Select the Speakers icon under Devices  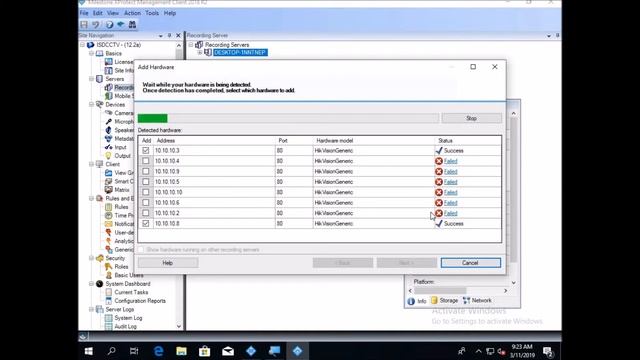pos(109,130)
